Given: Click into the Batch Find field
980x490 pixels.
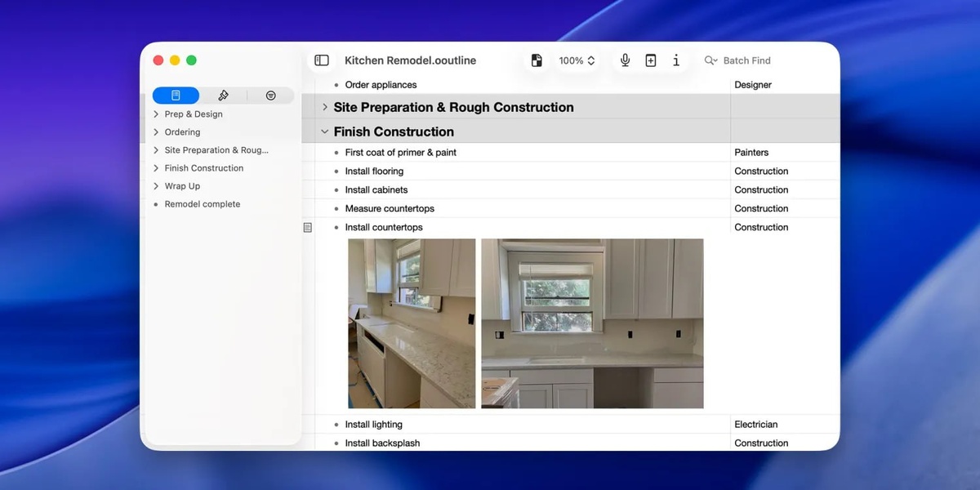Looking at the screenshot, I should [x=746, y=60].
